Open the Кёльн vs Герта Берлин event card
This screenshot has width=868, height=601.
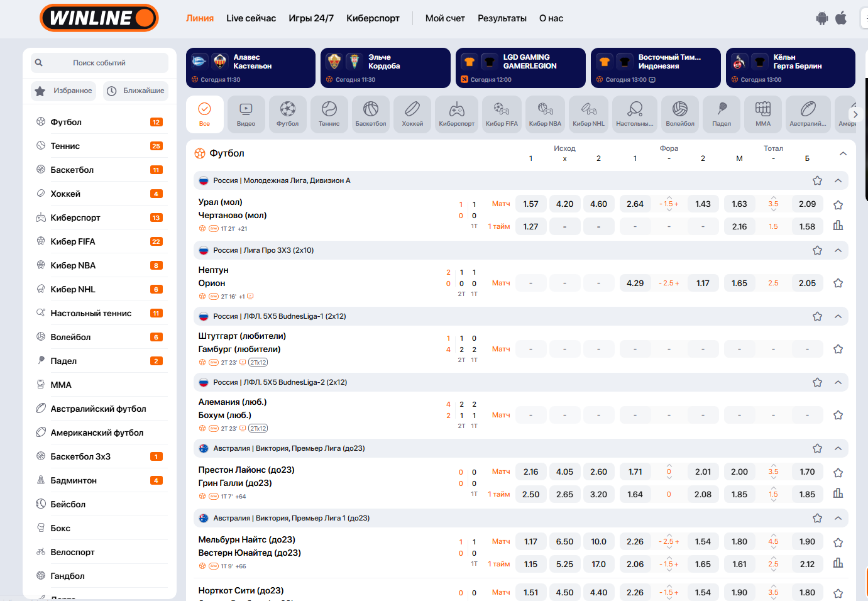791,68
